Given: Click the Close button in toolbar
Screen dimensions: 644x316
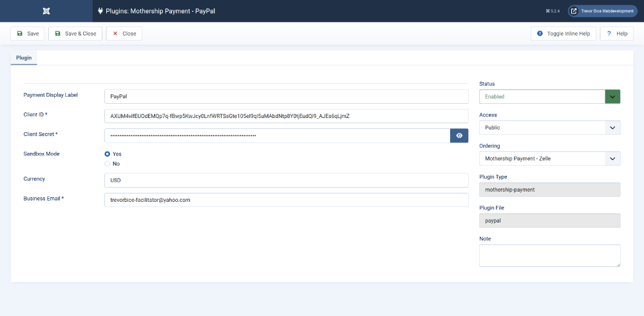Looking at the screenshot, I should click(124, 34).
